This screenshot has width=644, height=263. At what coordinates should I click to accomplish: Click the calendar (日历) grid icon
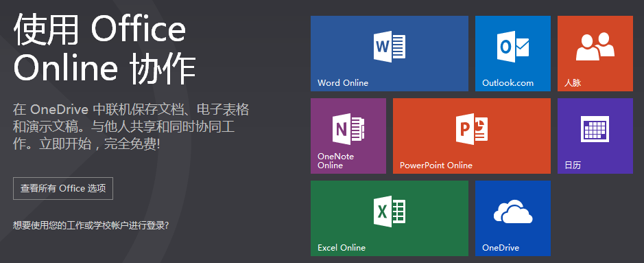(595, 129)
